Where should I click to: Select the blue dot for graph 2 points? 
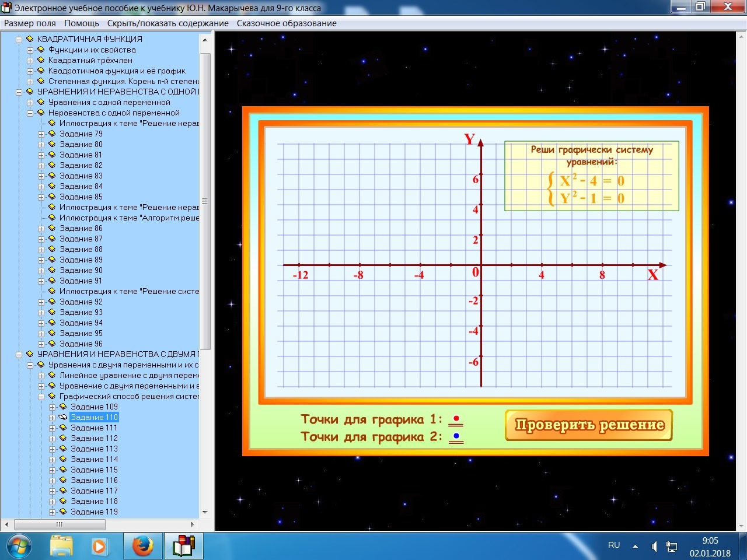pyautogui.click(x=456, y=436)
